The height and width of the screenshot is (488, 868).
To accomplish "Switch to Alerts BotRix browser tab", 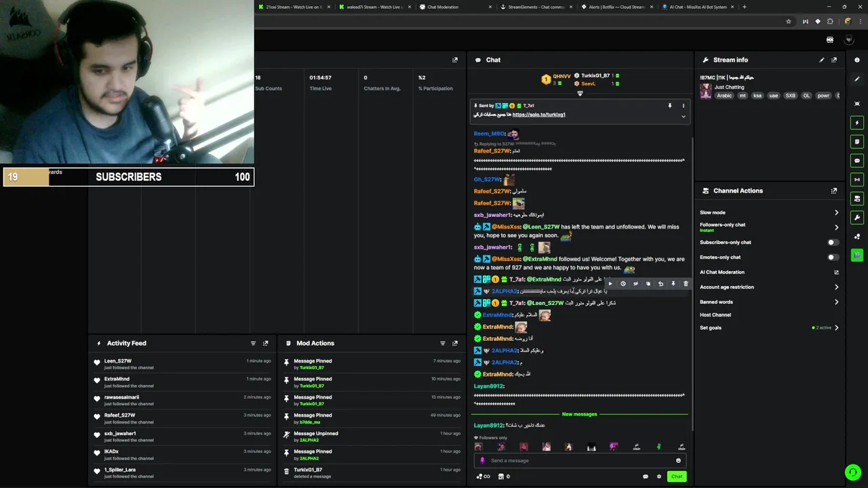I will point(616,7).
